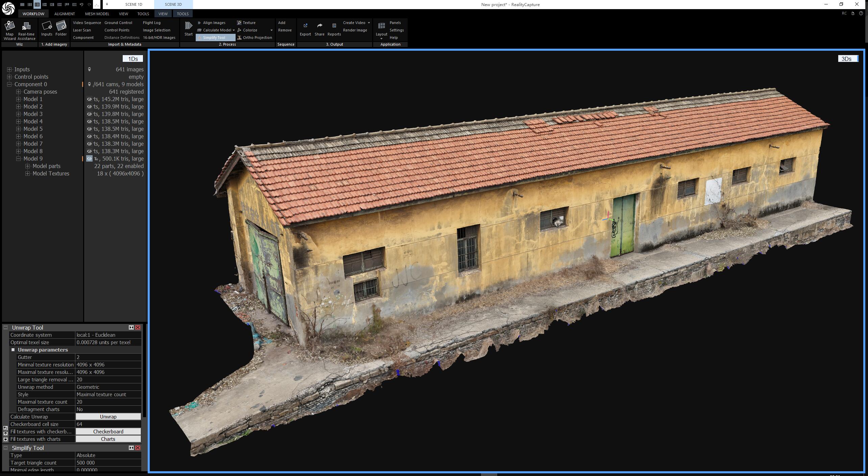Click the Start process icon

point(189,28)
